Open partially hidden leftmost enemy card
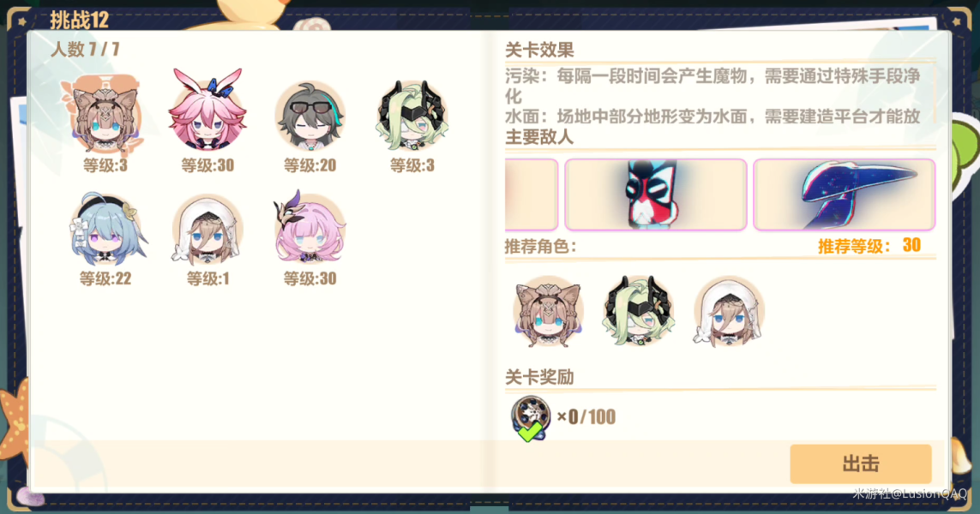This screenshot has height=514, width=980. point(532,194)
